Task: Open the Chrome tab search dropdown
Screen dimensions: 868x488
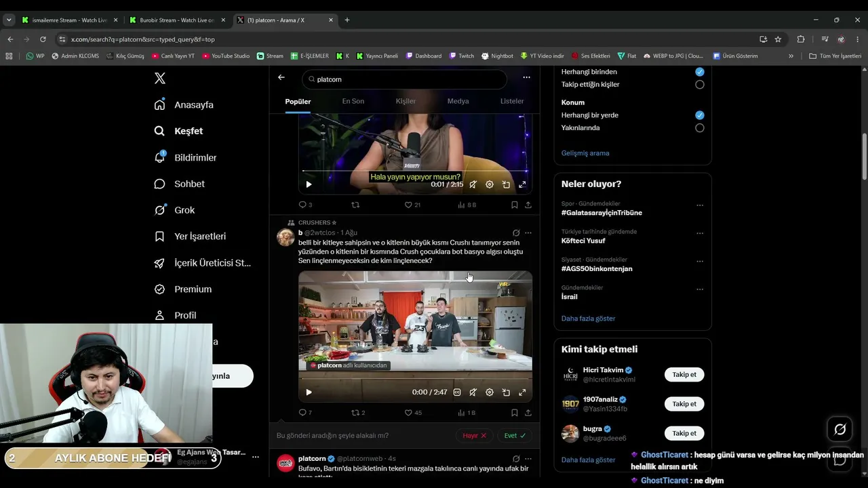Action: (x=9, y=20)
